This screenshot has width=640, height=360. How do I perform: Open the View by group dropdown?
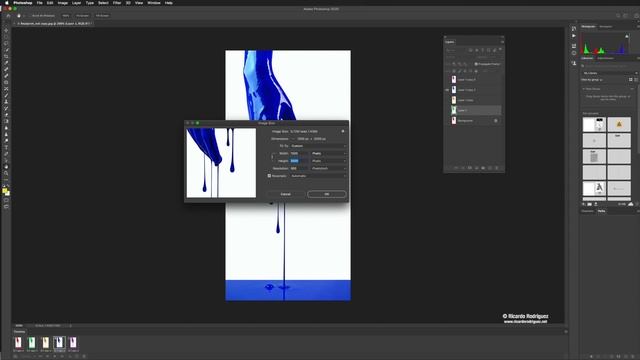(592, 80)
